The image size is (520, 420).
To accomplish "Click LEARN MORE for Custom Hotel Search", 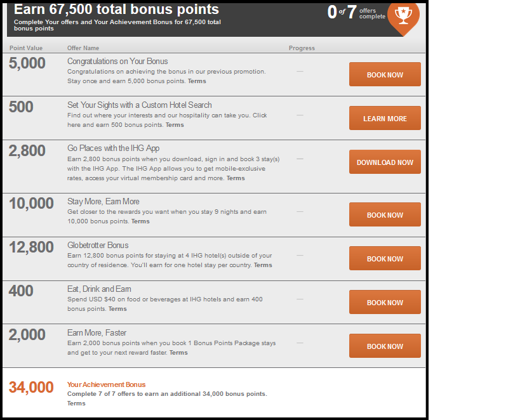I will point(385,118).
